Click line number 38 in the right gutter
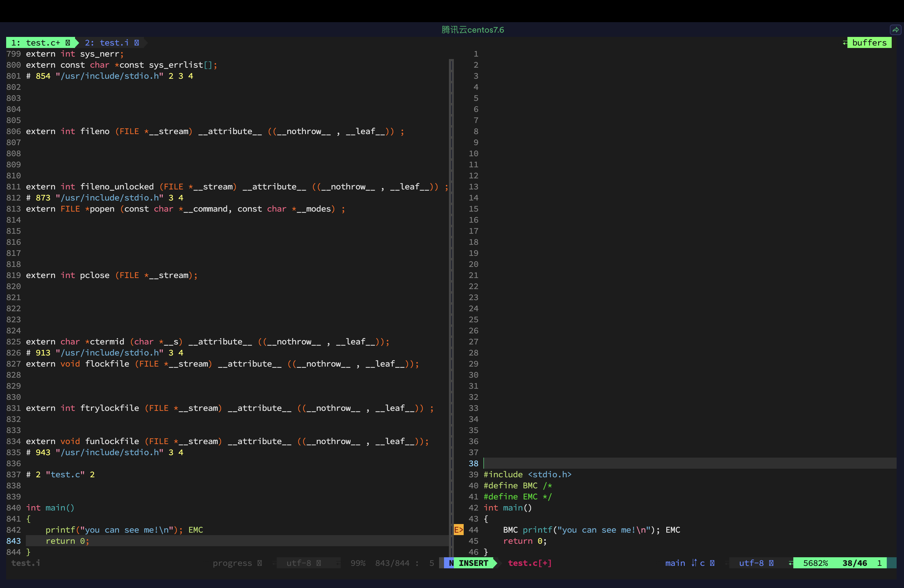The width and height of the screenshot is (904, 588). coord(473,463)
